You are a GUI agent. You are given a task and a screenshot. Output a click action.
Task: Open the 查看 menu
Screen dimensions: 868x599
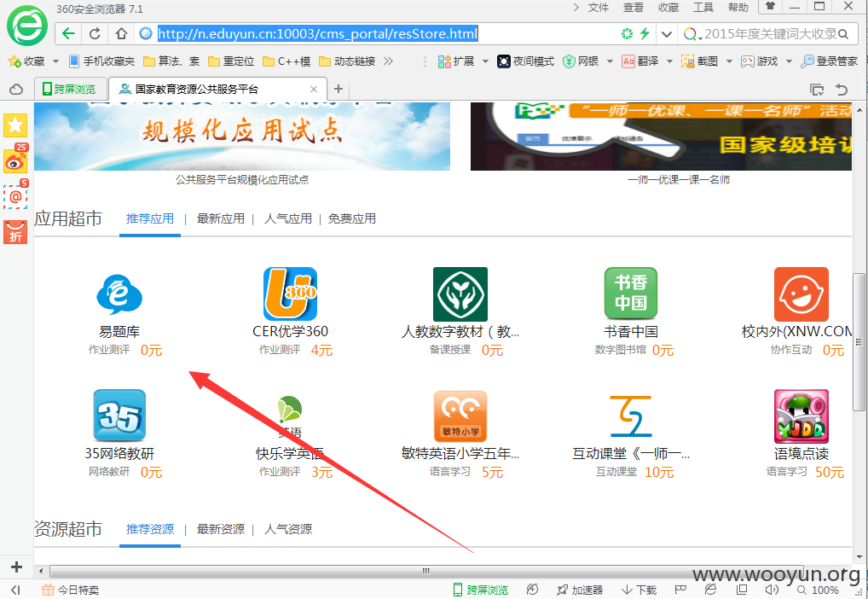pos(634,7)
